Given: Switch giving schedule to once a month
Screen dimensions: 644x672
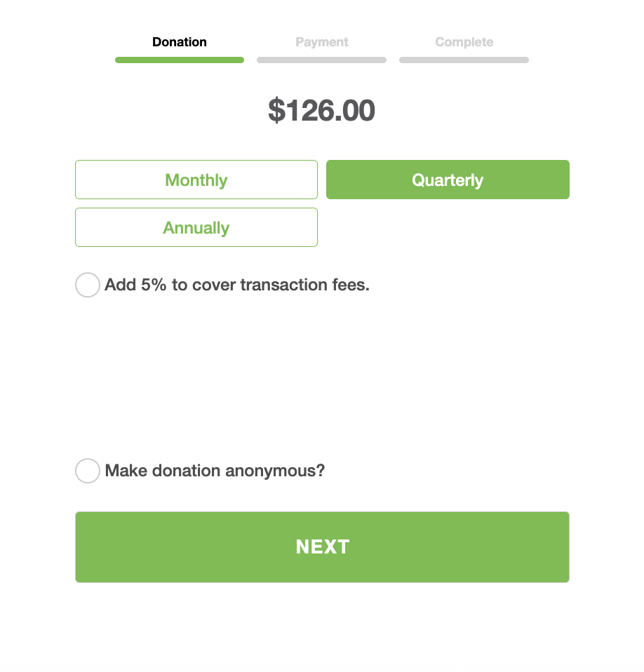Looking at the screenshot, I should point(196,180).
